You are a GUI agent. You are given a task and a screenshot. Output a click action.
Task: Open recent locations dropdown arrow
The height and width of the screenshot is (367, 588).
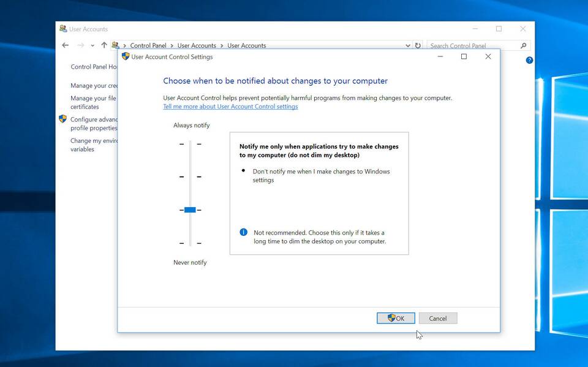[x=92, y=46]
